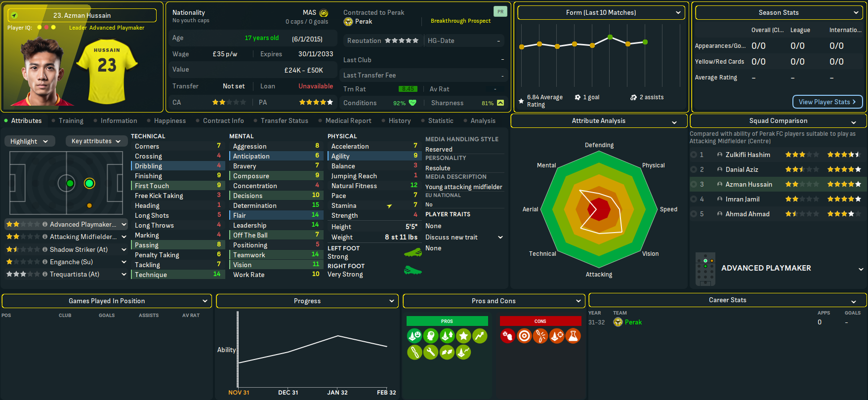This screenshot has width=868, height=400.
Task: Select radio button for Imran Jamil row
Action: 694,199
